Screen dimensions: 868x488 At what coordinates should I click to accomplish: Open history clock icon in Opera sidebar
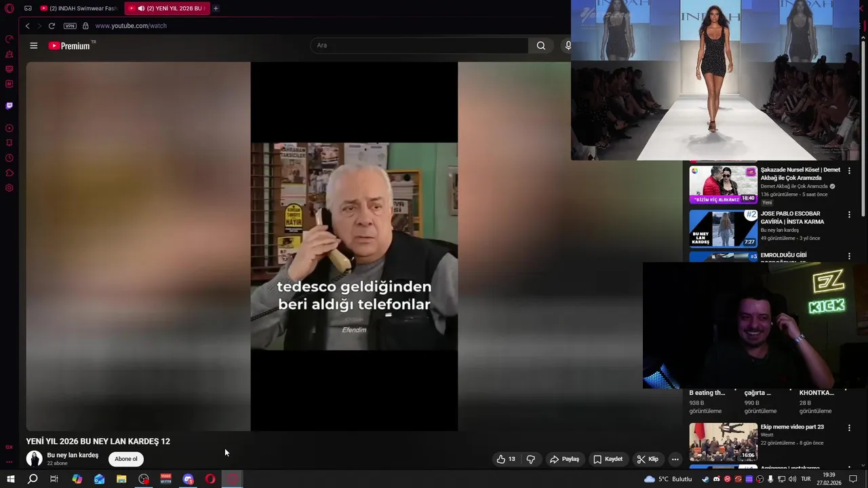click(9, 158)
